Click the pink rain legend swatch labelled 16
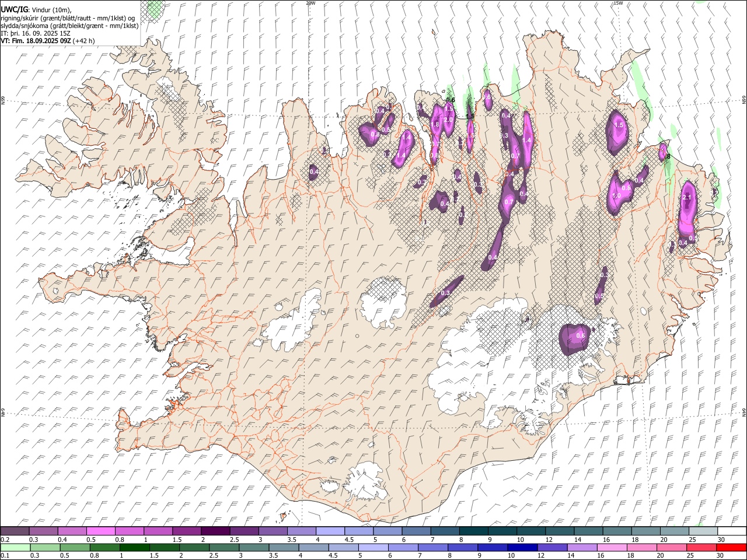This screenshot has width=747, height=560. click(612, 547)
